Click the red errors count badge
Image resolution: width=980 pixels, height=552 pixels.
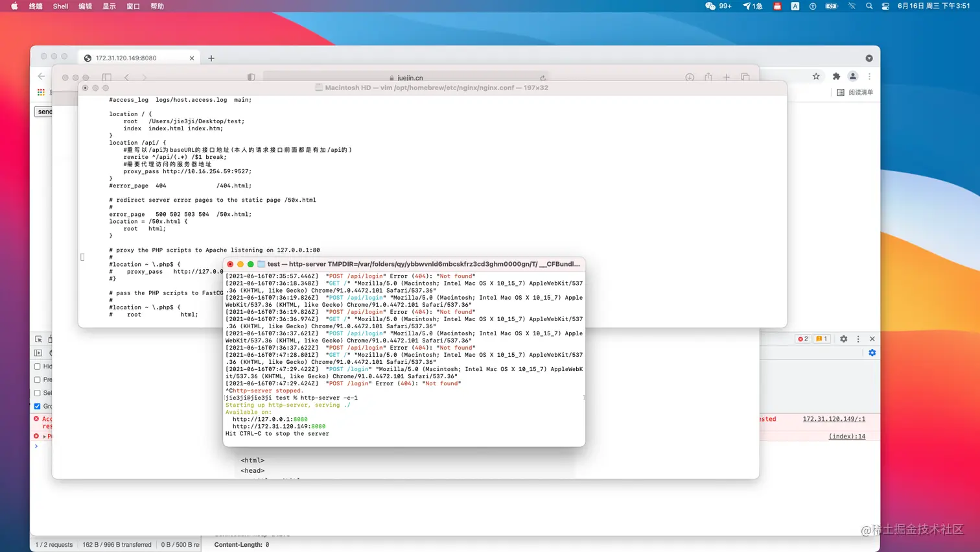[x=803, y=339]
